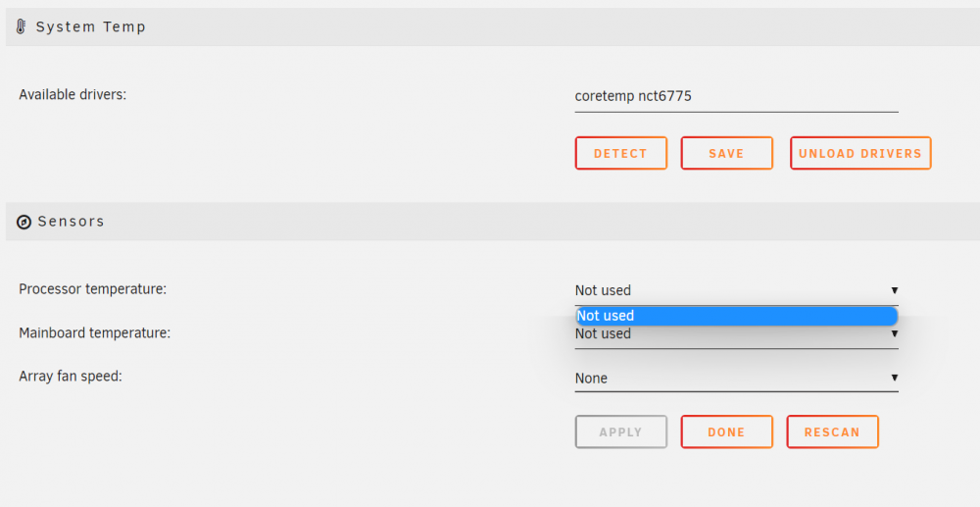Click the 'Available drivers:' label
The width and height of the screenshot is (980, 507).
point(73,94)
